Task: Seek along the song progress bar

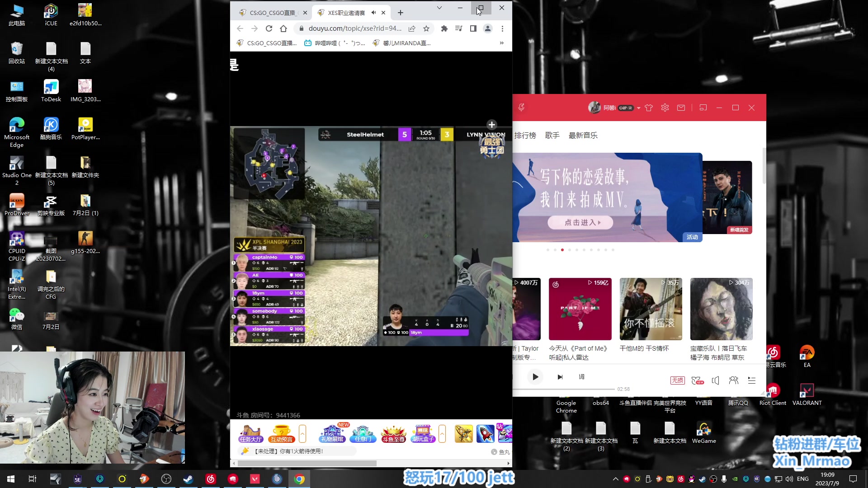Action: tap(563, 389)
